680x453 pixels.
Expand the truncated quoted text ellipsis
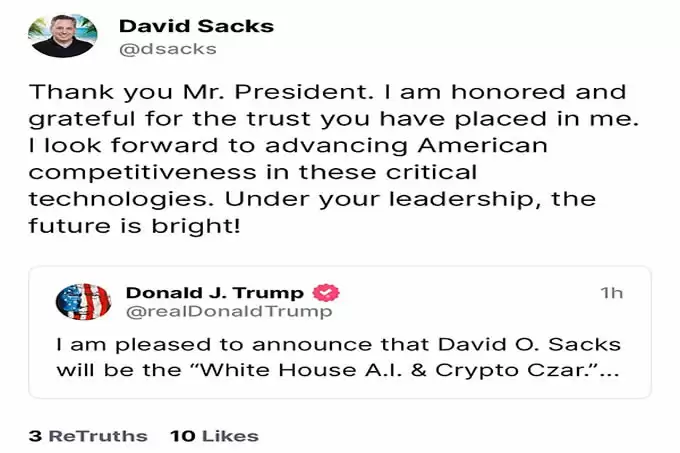point(610,371)
